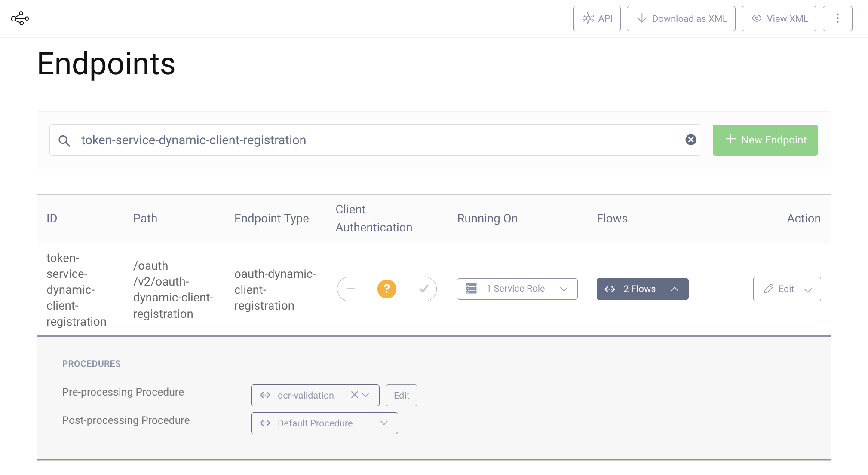This screenshot has width=868, height=475.
Task: Open the API button
Action: point(596,18)
